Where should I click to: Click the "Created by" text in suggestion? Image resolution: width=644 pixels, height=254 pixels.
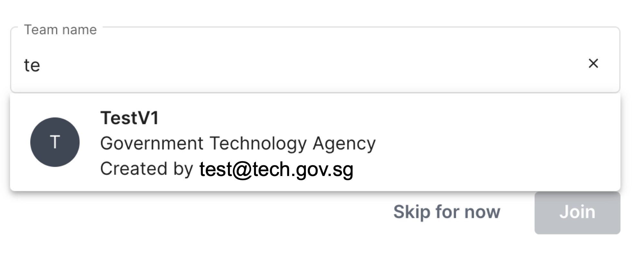pyautogui.click(x=146, y=169)
